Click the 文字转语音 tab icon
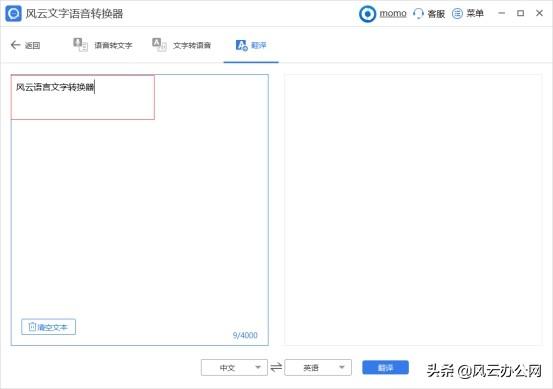The height and width of the screenshot is (389, 553). [x=159, y=44]
